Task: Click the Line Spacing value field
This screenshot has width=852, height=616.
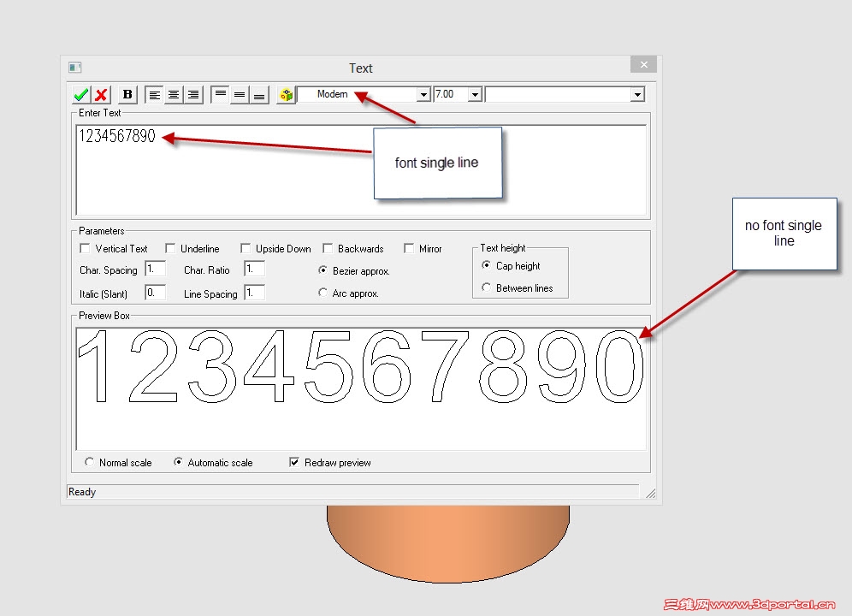Action: [x=254, y=293]
